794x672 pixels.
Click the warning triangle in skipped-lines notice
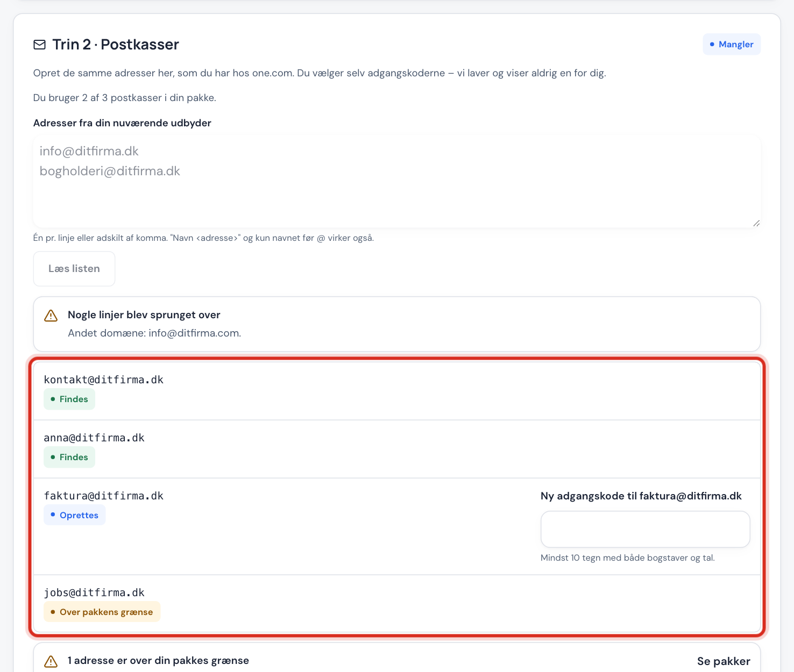coord(51,316)
